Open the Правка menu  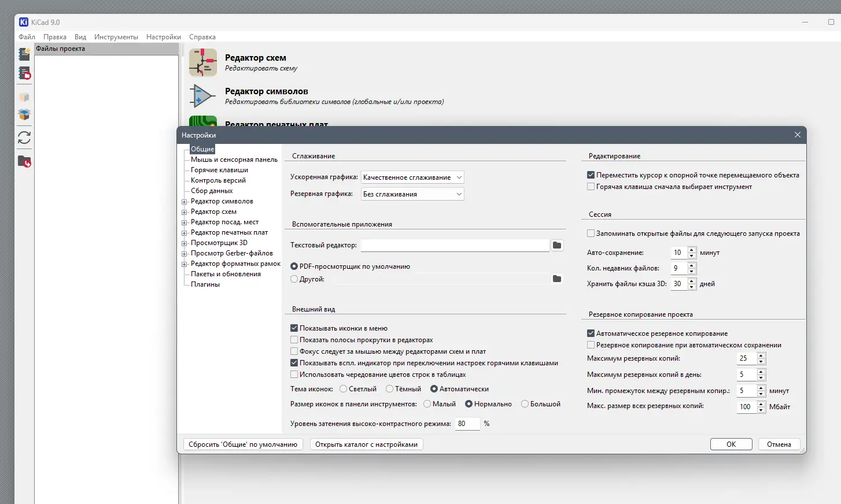(x=55, y=37)
